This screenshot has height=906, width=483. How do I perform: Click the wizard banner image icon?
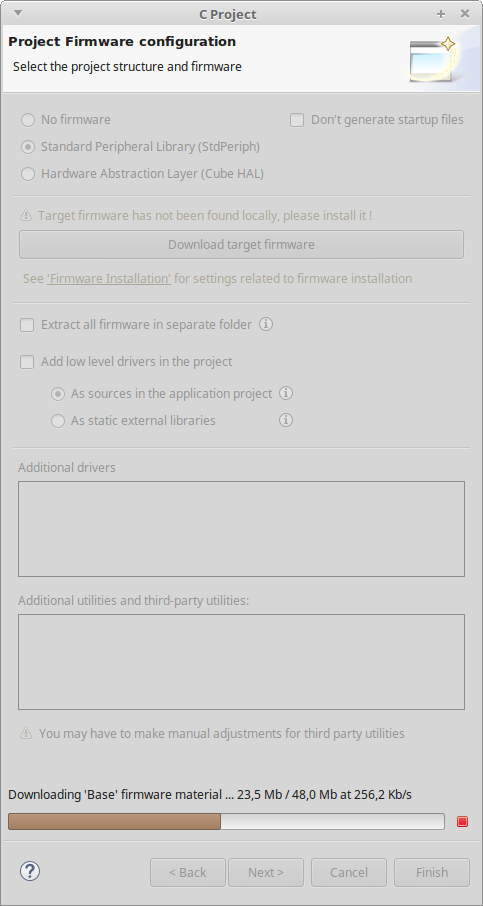click(433, 59)
